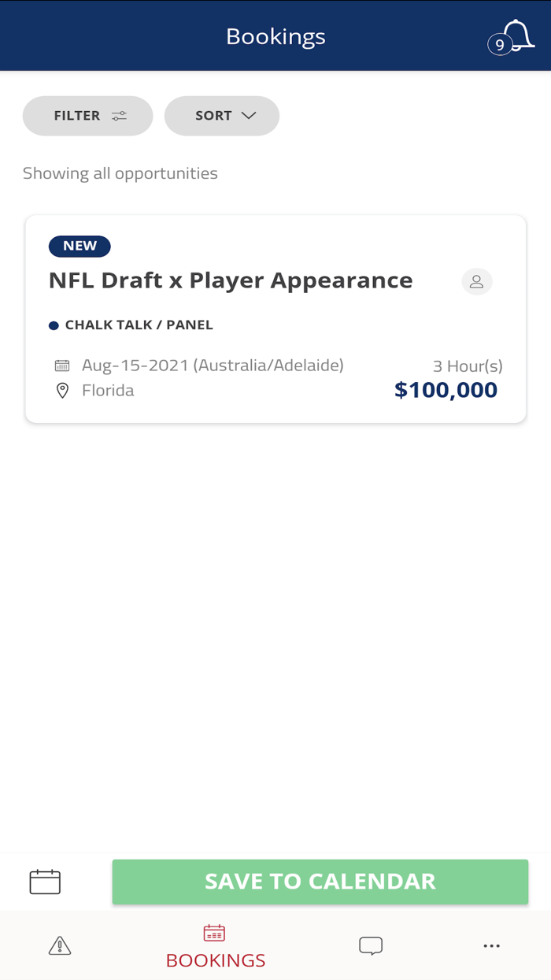Click the calendar icon next to Aug-15-2021
Image resolution: width=551 pixels, height=980 pixels.
pos(62,365)
